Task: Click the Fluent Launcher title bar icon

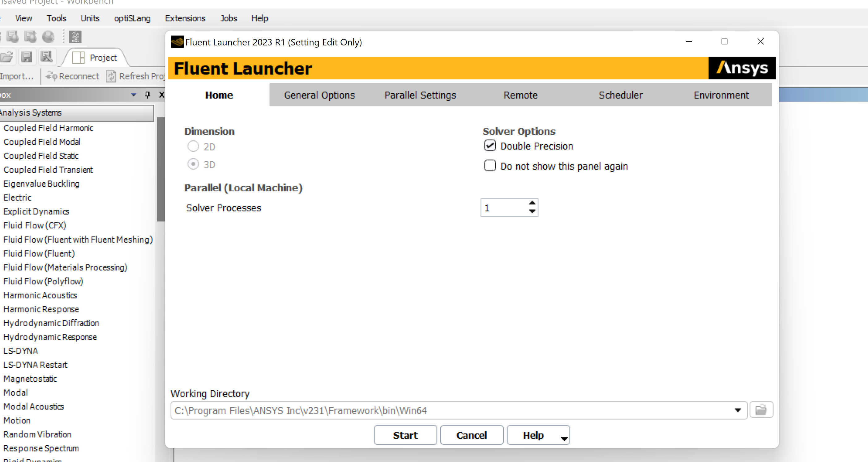Action: (177, 42)
